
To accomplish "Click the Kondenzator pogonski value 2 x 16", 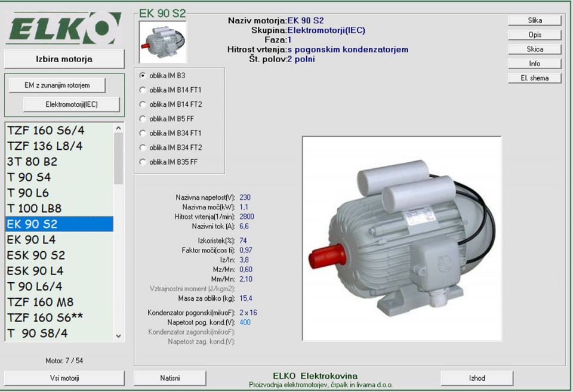I will coord(248,313).
